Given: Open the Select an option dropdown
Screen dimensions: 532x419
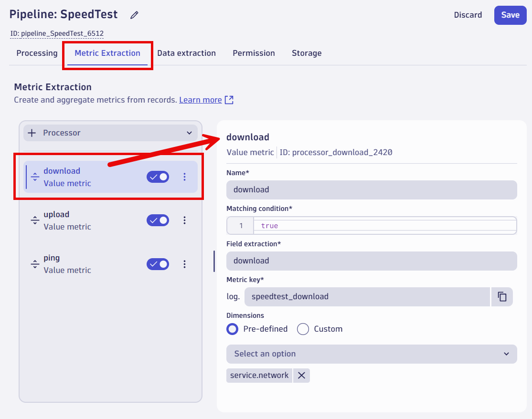Looking at the screenshot, I should coord(372,354).
